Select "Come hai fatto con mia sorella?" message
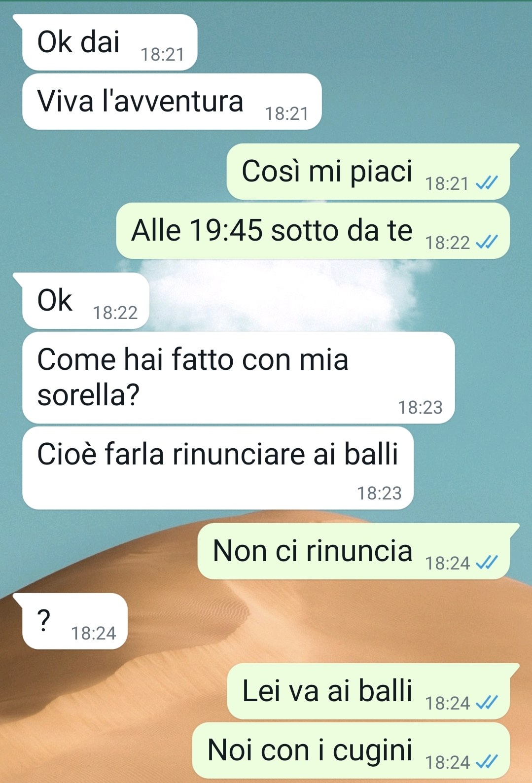 point(238,378)
